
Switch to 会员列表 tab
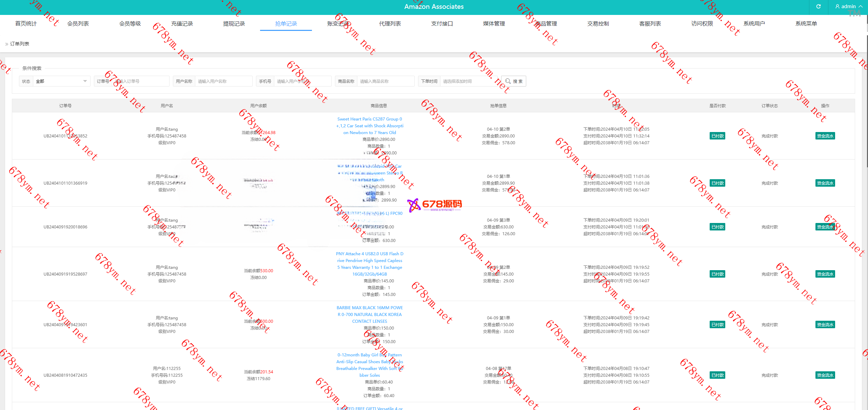pos(78,24)
